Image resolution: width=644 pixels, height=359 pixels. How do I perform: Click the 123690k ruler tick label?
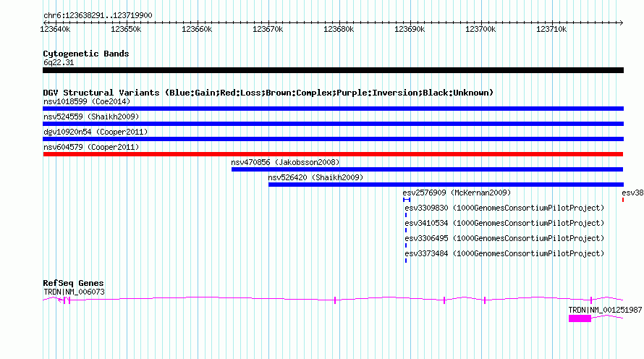(x=410, y=29)
